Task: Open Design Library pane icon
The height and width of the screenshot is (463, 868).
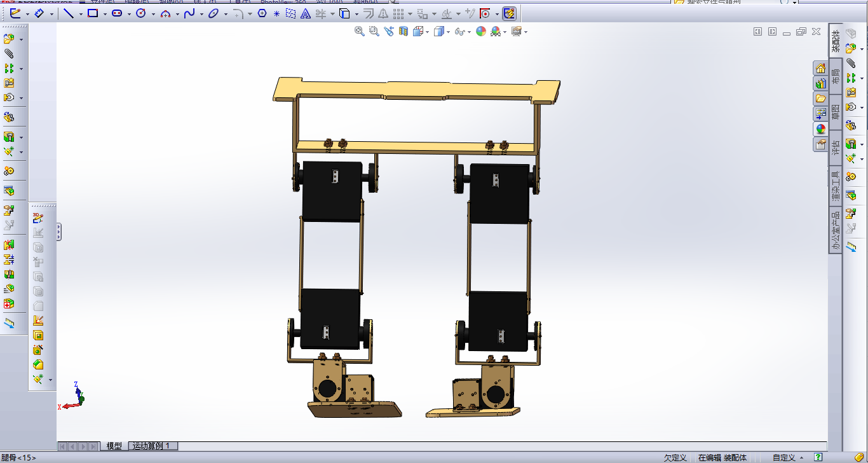Action: click(820, 83)
